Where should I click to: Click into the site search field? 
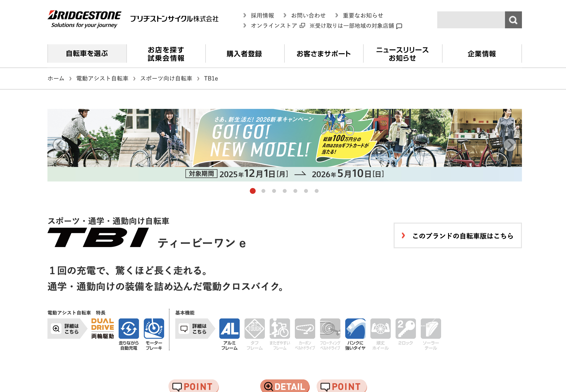coord(471,20)
